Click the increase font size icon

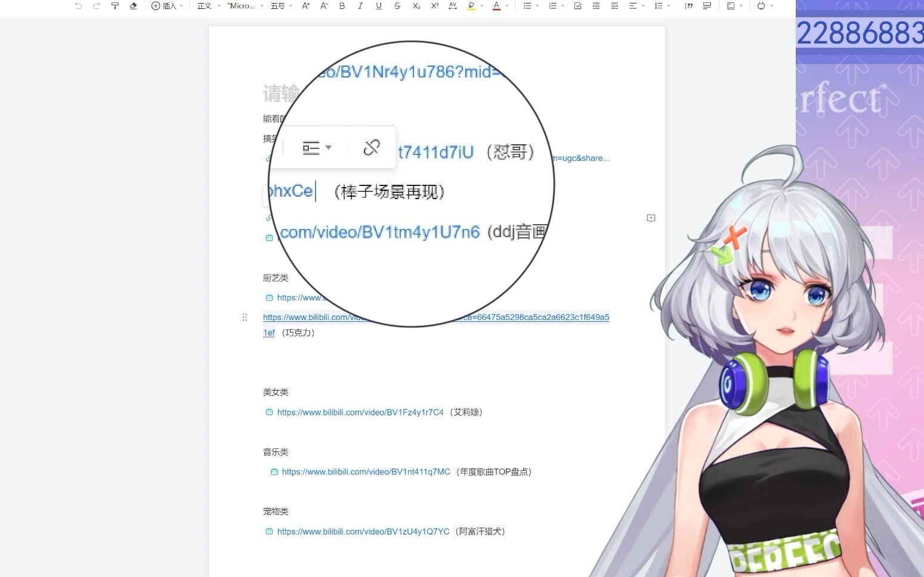[x=305, y=6]
